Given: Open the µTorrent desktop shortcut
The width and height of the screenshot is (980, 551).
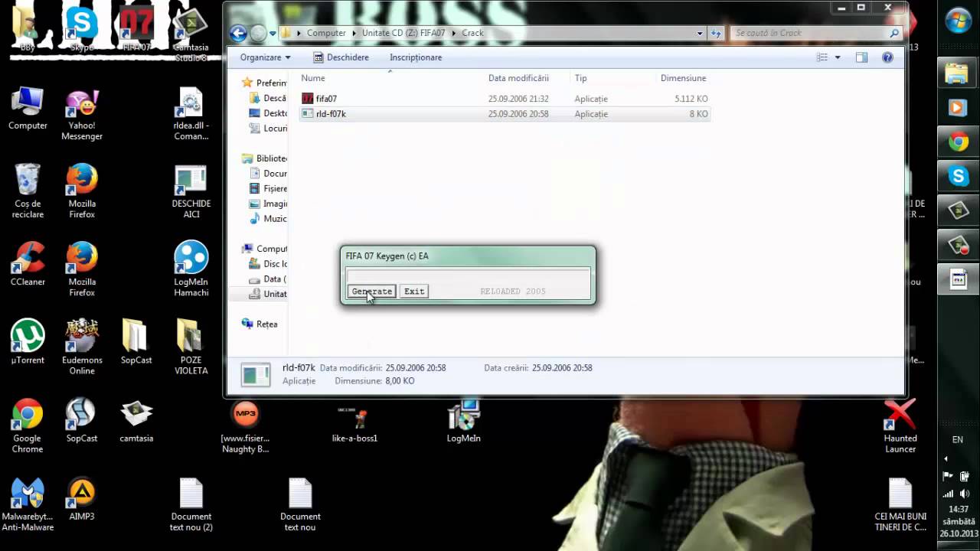Looking at the screenshot, I should 28,342.
